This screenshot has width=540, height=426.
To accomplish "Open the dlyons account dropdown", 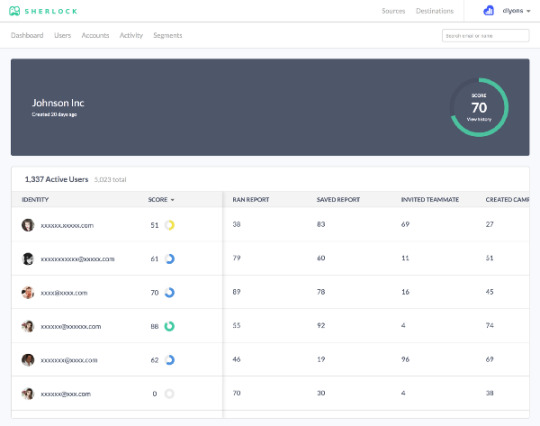I will [x=516, y=11].
